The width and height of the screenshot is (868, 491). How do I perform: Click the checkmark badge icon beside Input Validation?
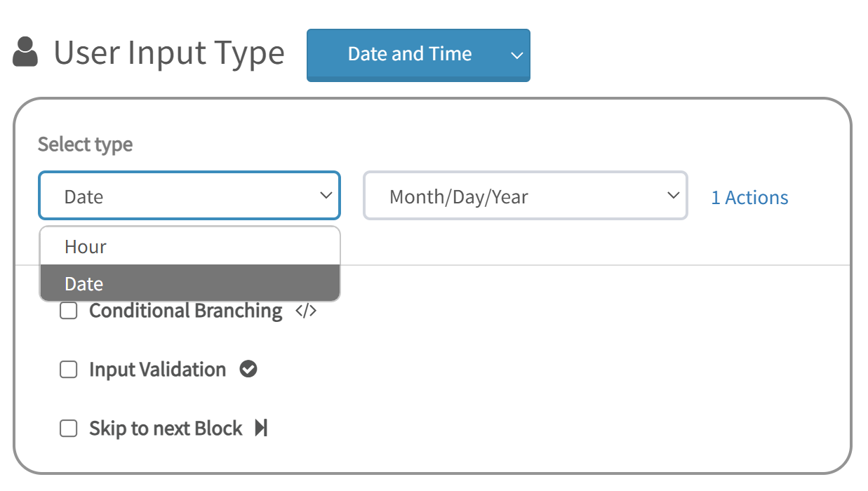[248, 369]
